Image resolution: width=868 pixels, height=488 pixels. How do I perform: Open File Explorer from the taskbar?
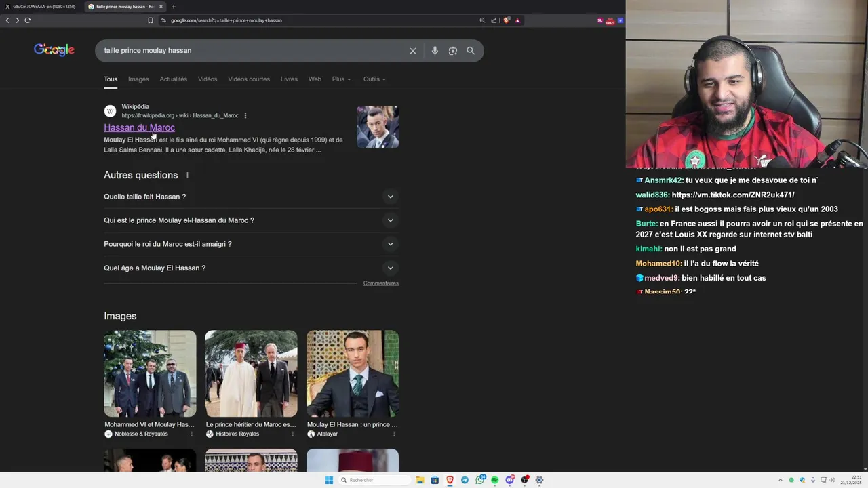pos(420,480)
